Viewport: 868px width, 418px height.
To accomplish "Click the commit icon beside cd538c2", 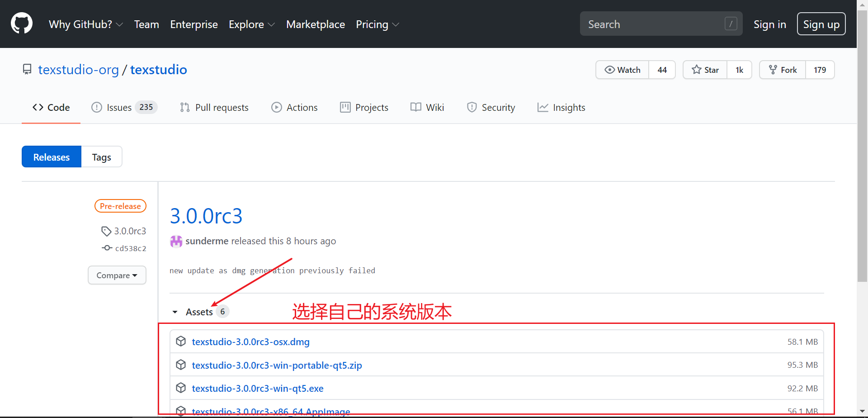I will [107, 248].
